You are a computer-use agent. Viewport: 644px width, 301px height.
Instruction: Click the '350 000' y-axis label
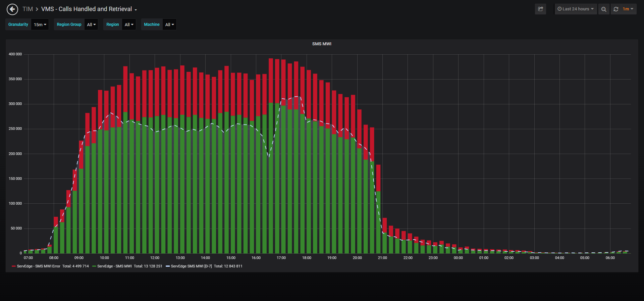(x=15, y=79)
